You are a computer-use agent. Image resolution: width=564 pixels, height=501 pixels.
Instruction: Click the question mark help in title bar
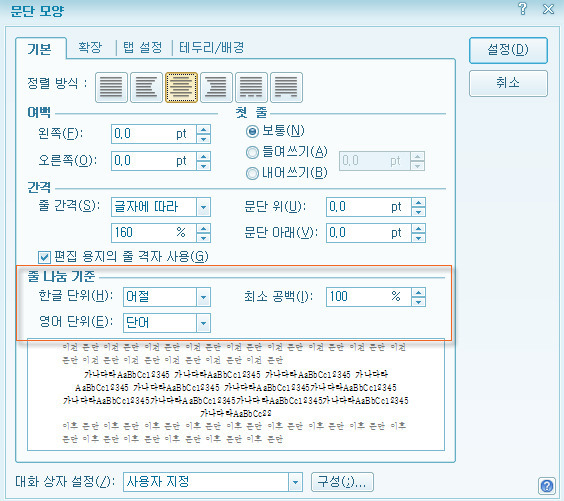[523, 9]
